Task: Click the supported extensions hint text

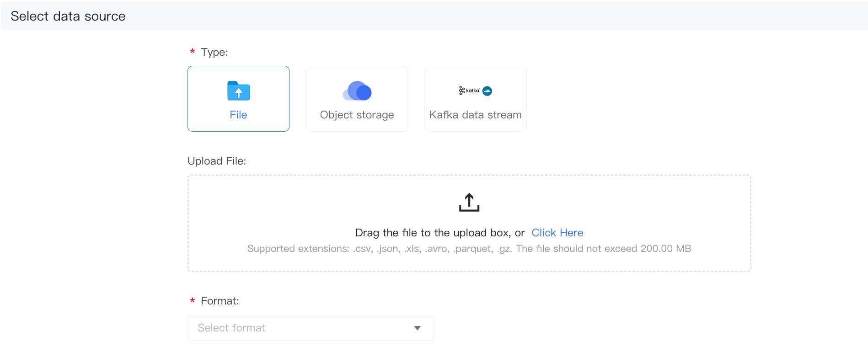Action: pos(469,249)
